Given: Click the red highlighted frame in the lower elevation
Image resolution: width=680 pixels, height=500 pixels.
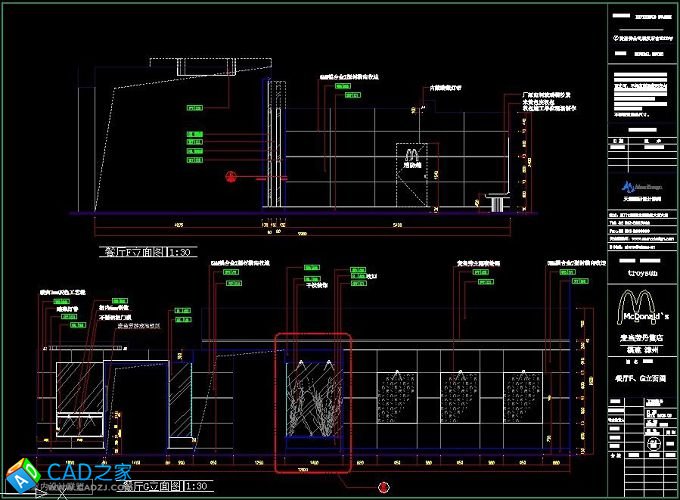Looking at the screenshot, I should pyautogui.click(x=314, y=401).
